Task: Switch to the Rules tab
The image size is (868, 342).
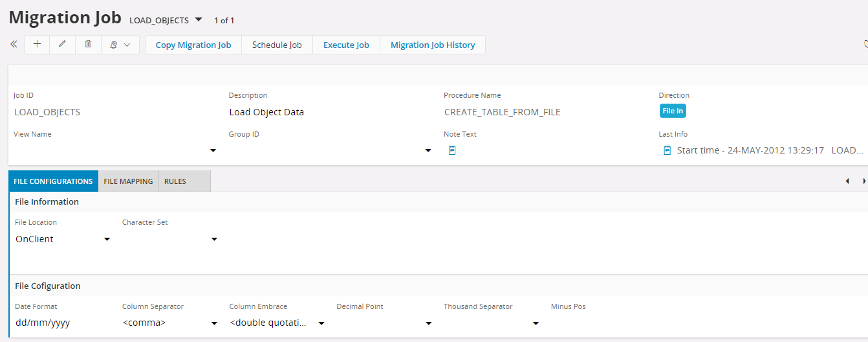Action: click(175, 181)
